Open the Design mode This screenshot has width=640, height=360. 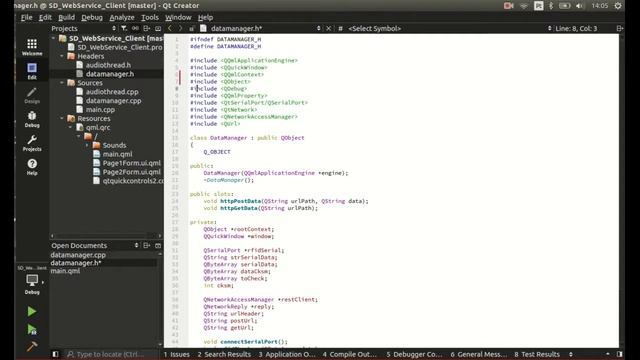coord(32,95)
